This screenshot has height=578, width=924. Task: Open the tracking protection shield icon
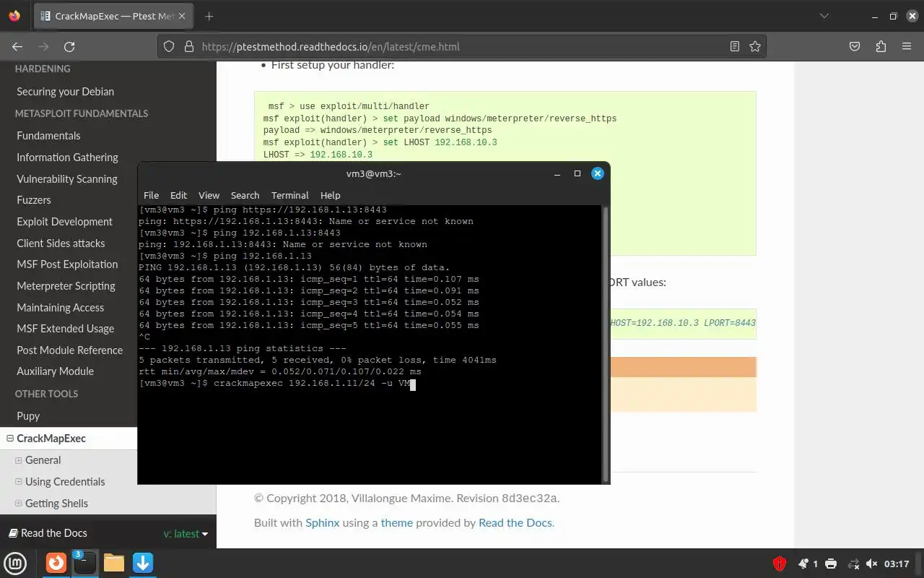pyautogui.click(x=169, y=46)
